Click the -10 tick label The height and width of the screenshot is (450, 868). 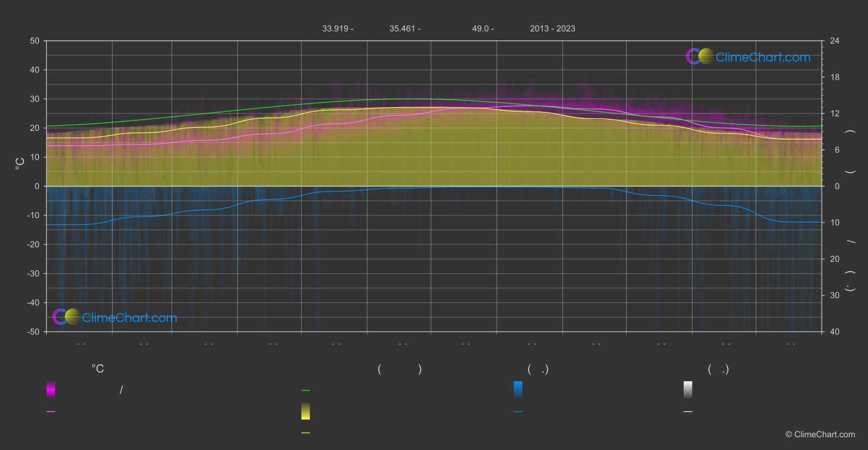(33, 215)
